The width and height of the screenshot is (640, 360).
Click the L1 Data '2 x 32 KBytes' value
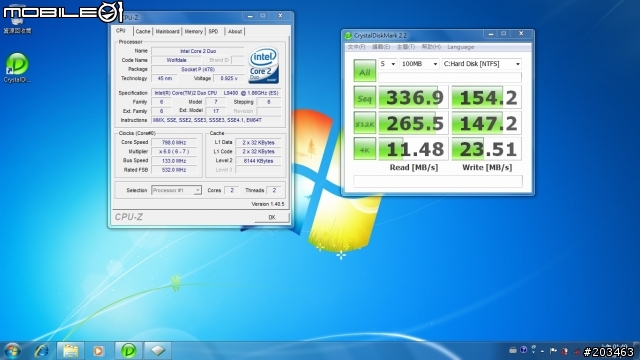pos(258,142)
